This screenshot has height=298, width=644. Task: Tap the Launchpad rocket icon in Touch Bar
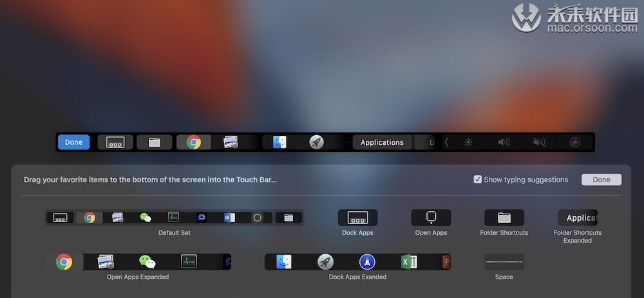(316, 142)
